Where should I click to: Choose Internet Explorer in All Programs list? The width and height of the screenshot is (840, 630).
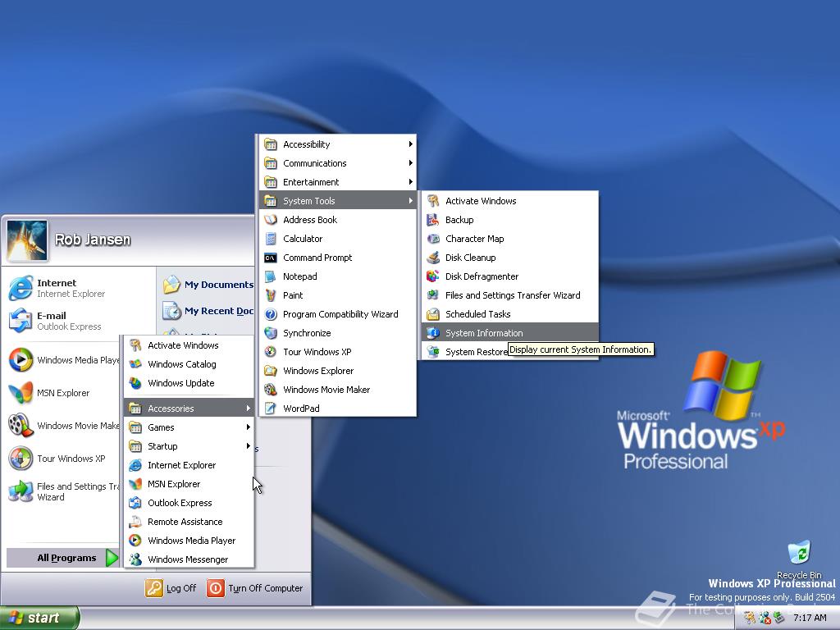tap(189, 465)
